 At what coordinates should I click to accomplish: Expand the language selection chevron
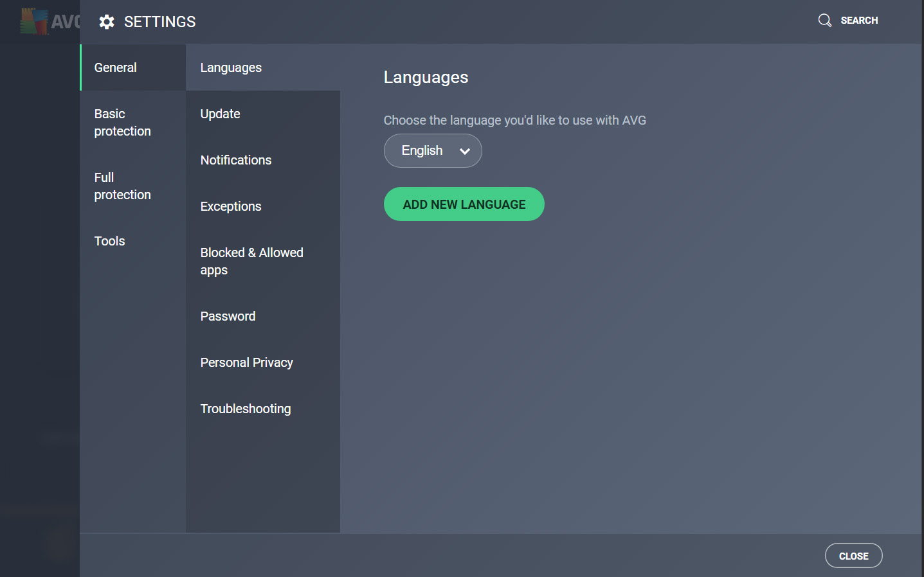[x=464, y=151]
